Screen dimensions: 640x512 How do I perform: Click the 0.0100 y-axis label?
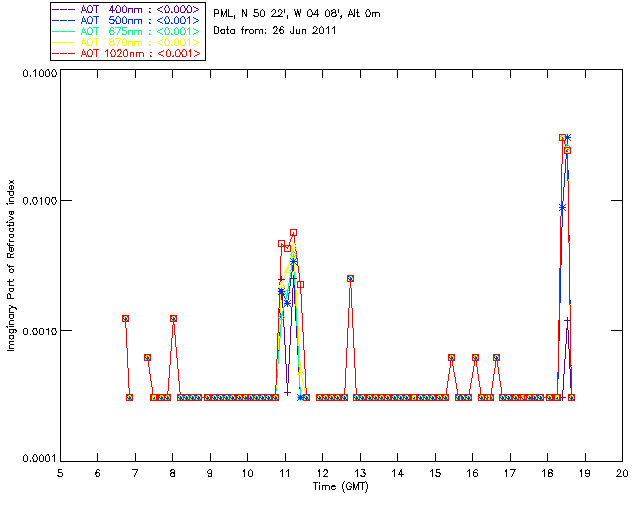[40, 201]
